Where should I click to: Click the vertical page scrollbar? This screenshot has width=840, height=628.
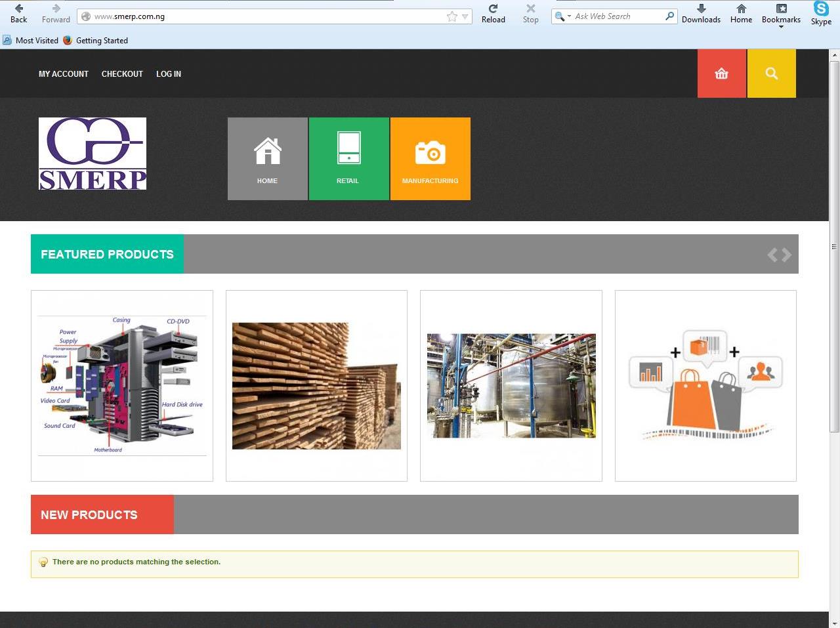click(834, 246)
